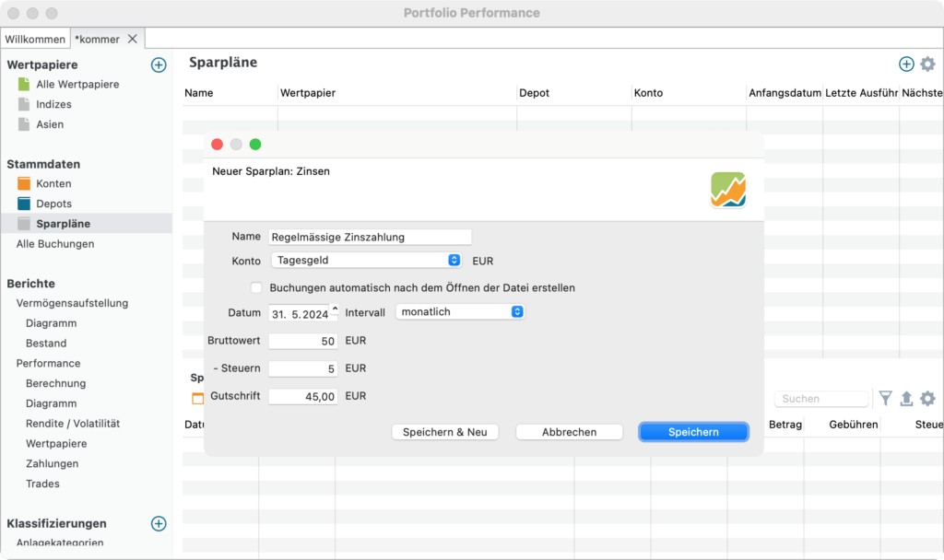The width and height of the screenshot is (944, 560).
Task: Close the dialog with red button
Action: [x=218, y=145]
